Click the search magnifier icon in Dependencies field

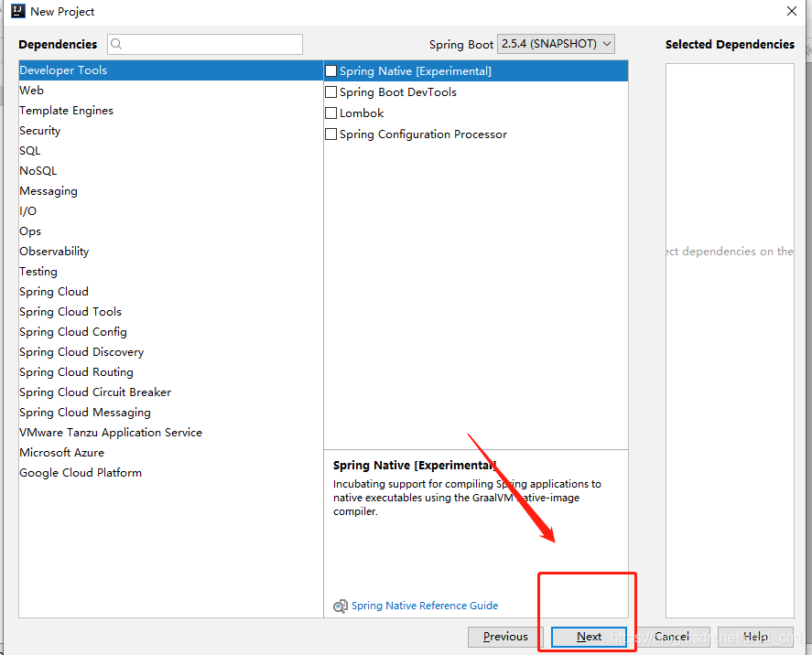click(116, 44)
